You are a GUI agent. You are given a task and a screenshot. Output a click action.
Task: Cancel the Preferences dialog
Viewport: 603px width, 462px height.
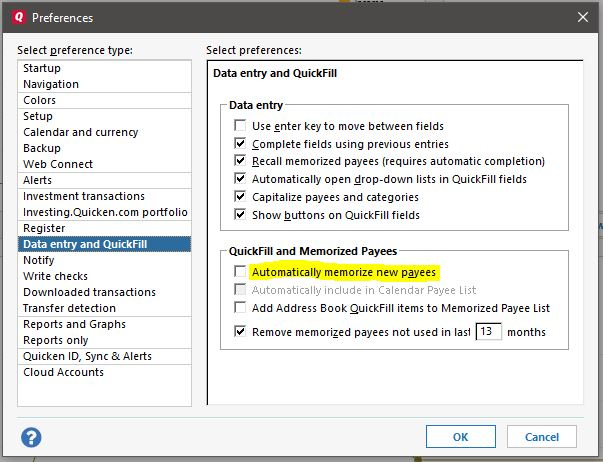pyautogui.click(x=541, y=437)
